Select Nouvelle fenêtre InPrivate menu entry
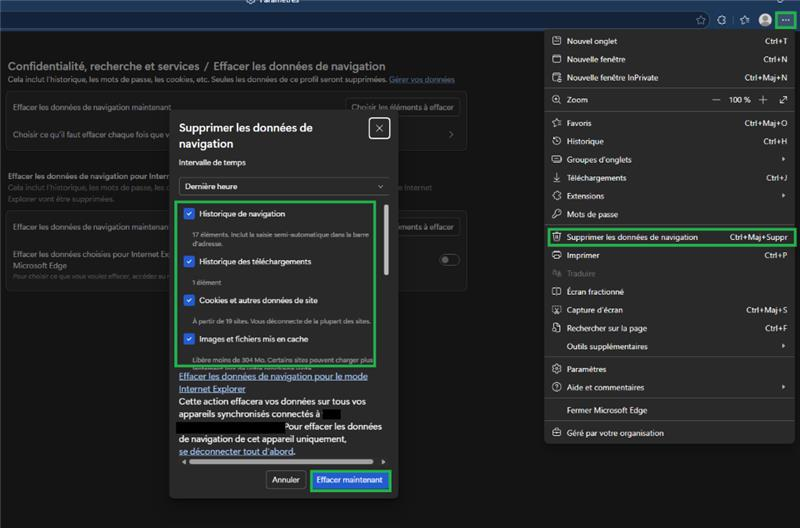The height and width of the screenshot is (528, 800). [x=669, y=78]
